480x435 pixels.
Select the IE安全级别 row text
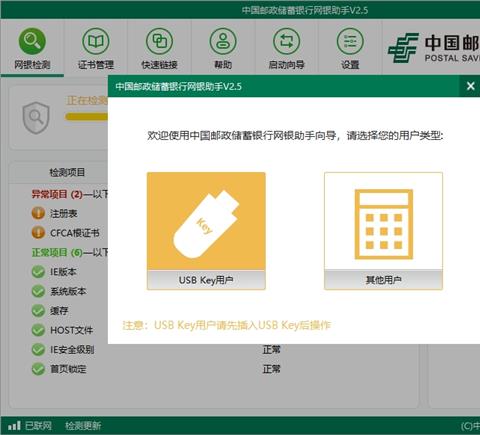tap(72, 349)
